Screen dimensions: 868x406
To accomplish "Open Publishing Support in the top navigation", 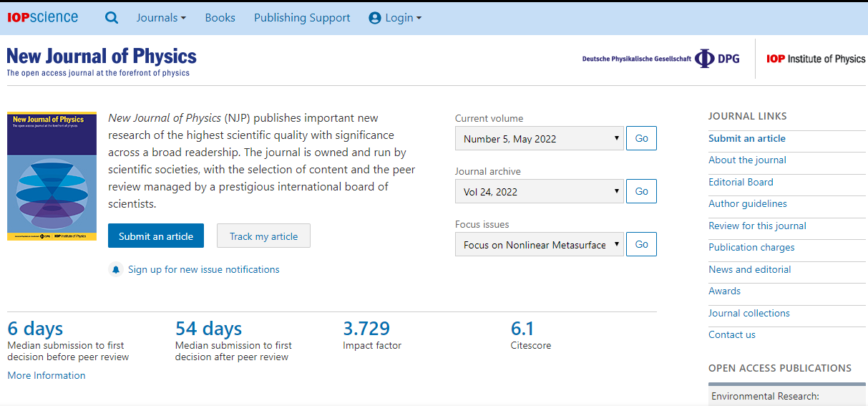I will click(302, 18).
